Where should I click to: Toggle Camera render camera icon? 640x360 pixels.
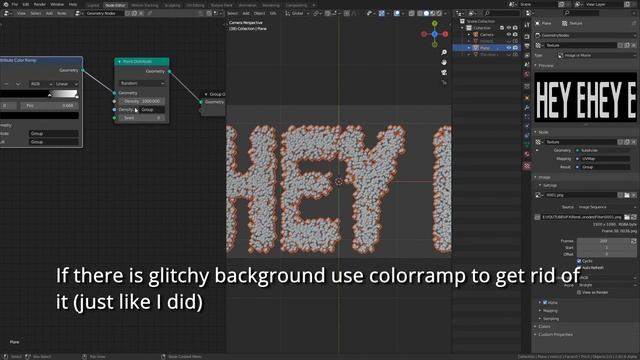tap(516, 35)
